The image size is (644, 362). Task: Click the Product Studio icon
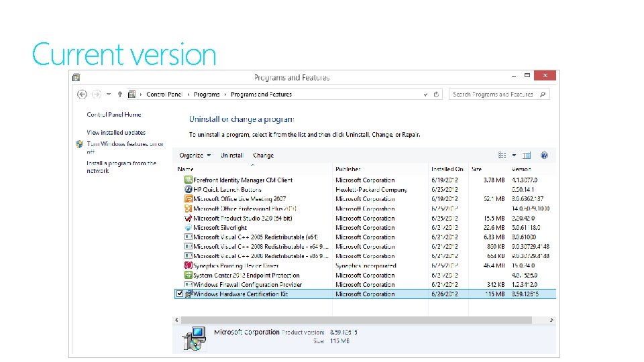188,219
